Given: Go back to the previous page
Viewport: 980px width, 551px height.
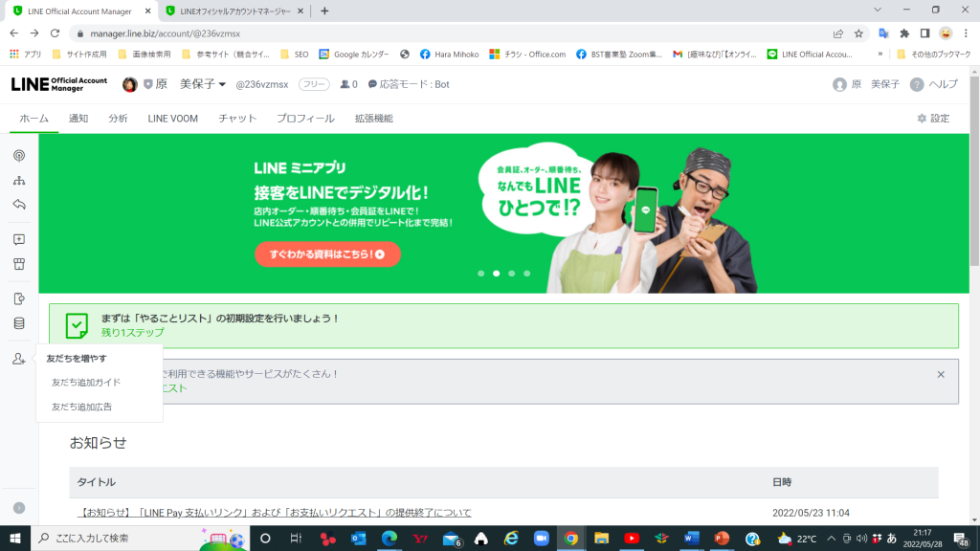Looking at the screenshot, I should coord(13,33).
